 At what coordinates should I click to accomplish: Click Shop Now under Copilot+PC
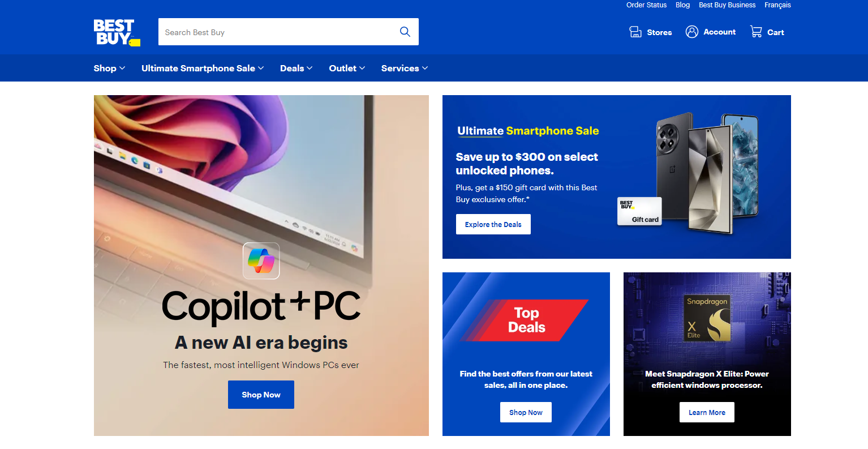coord(261,395)
